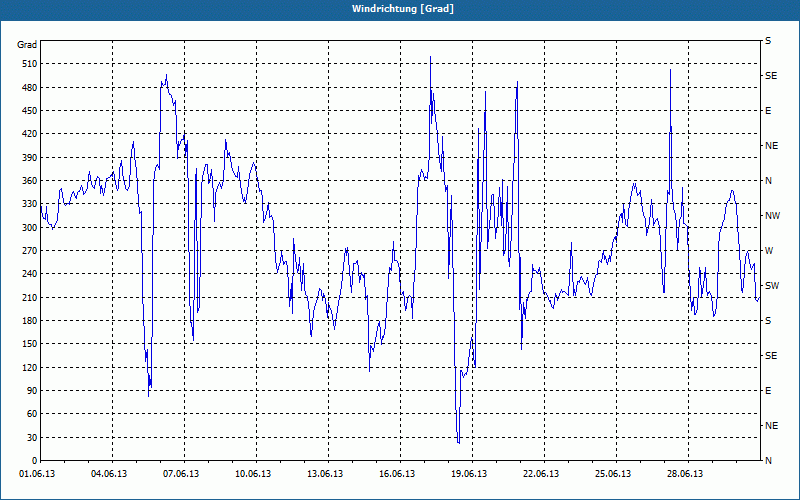Click the NE compass label between 390 and 420

click(x=771, y=146)
